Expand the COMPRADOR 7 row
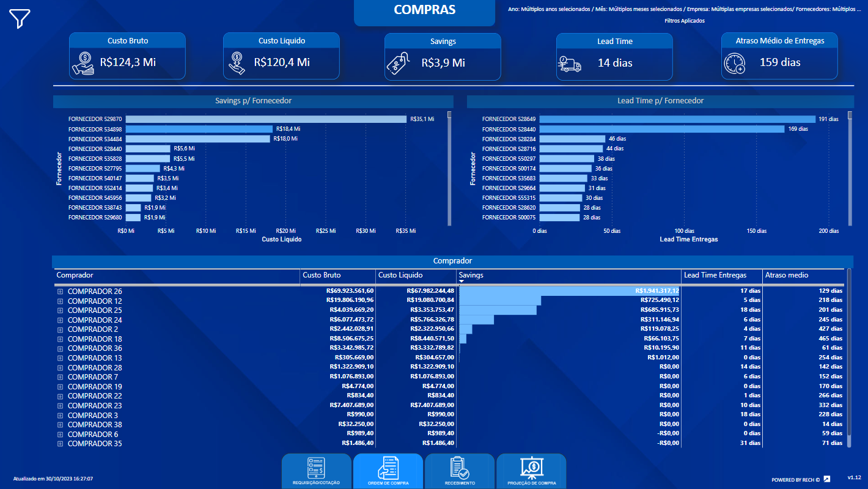 [x=61, y=377]
